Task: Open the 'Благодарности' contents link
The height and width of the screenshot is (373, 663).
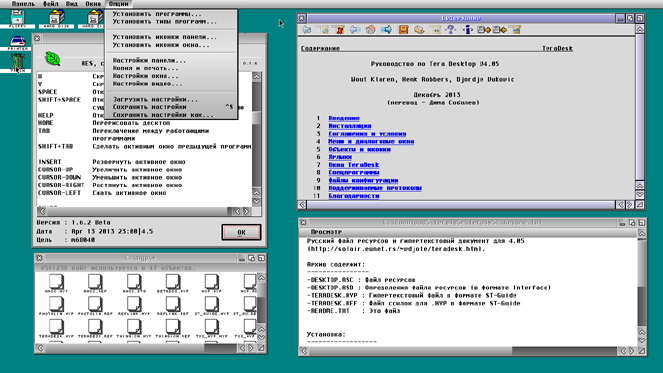Action: pyautogui.click(x=353, y=196)
